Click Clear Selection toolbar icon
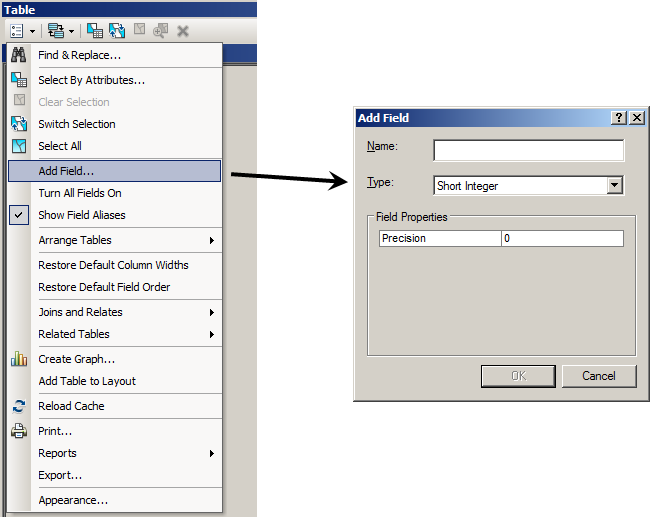This screenshot has height=517, width=651. click(x=140, y=29)
